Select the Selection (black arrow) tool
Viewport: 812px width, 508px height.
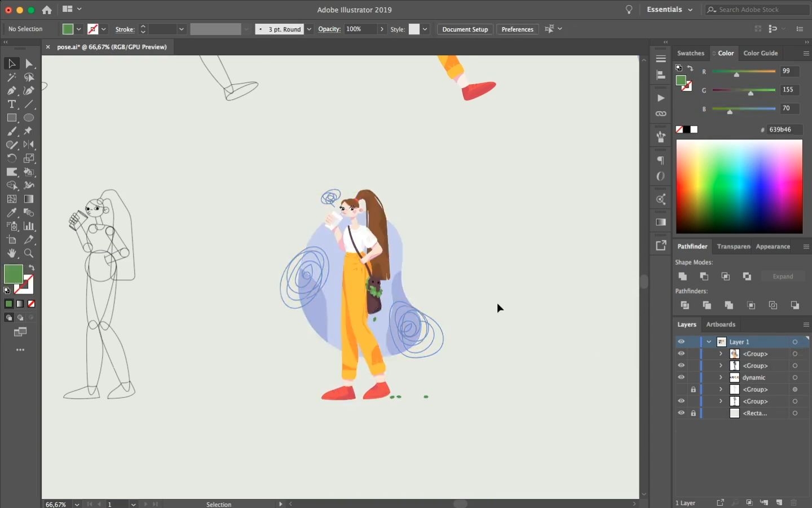[x=11, y=64]
